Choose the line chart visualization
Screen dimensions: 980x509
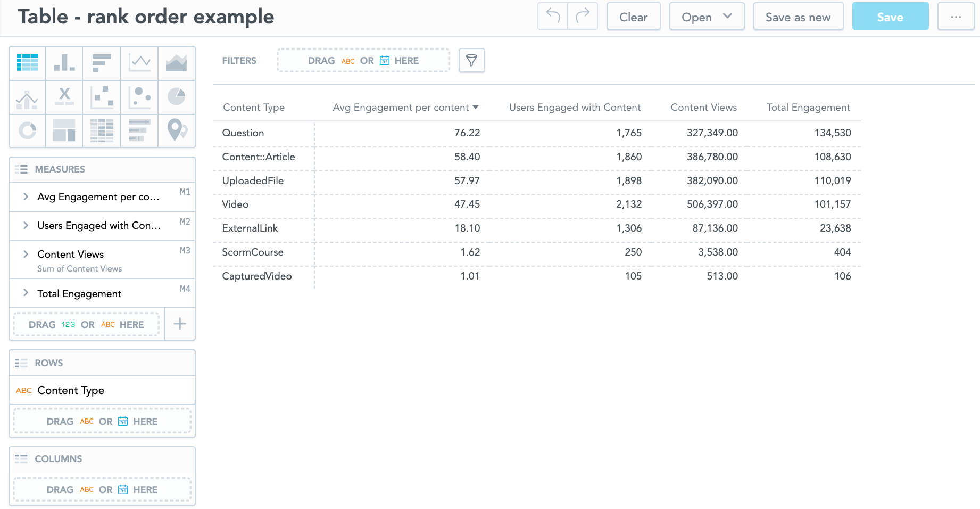[139, 63]
